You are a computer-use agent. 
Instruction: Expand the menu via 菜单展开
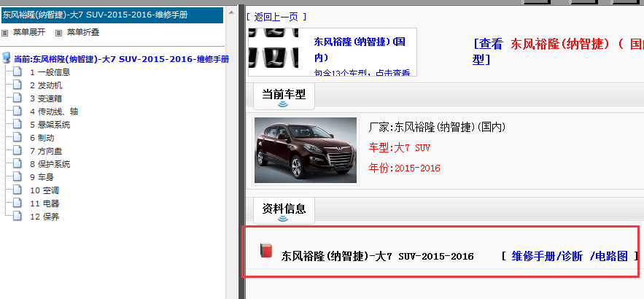29,32
